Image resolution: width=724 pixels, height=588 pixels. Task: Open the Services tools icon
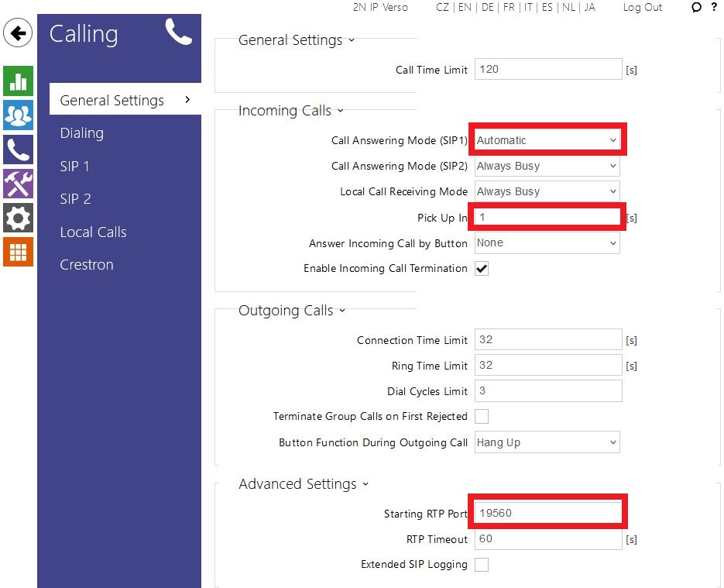(x=18, y=184)
